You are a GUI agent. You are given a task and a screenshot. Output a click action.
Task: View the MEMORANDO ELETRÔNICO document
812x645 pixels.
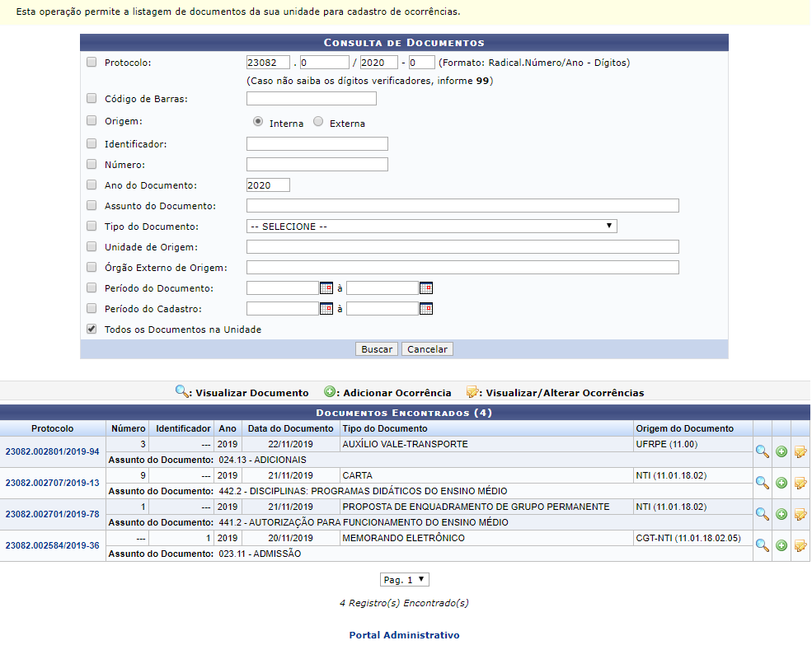pyautogui.click(x=762, y=545)
